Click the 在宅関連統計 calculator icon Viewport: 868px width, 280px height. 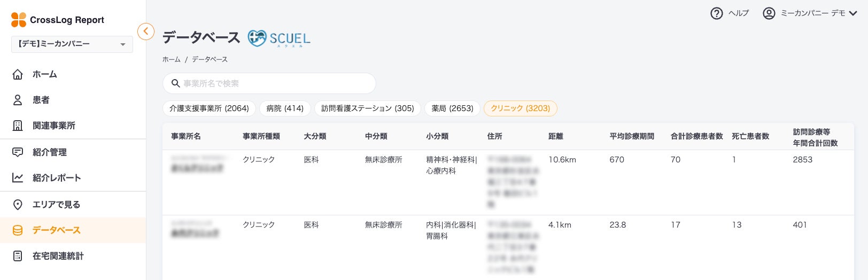point(18,256)
